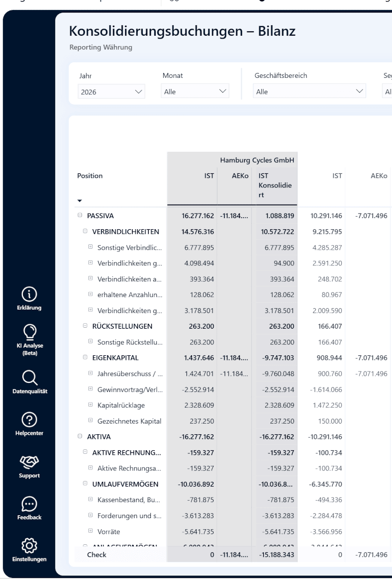
Task: Expand the Gezeichnetes Kapital row
Action: [x=90, y=421]
